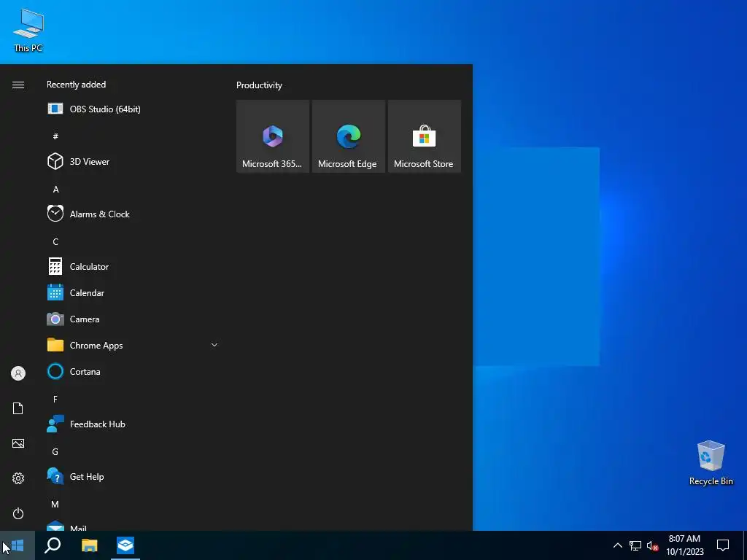Image resolution: width=747 pixels, height=560 pixels.
Task: Open the Calendar app
Action: click(133, 293)
